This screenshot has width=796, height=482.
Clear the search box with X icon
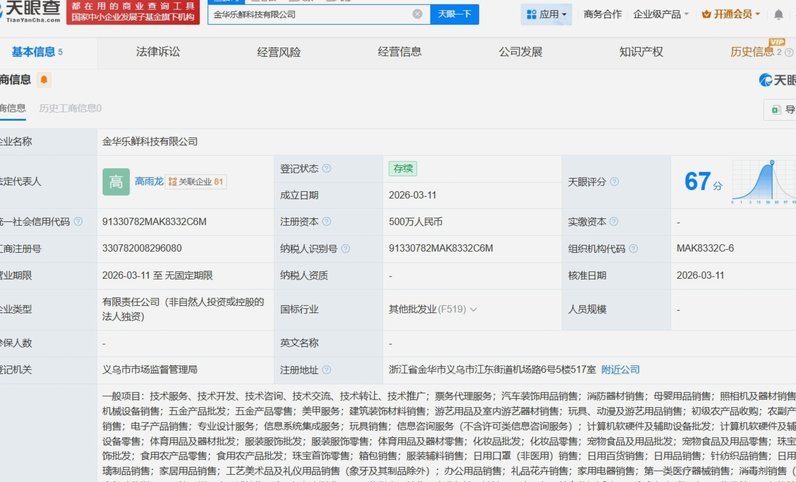pos(417,14)
